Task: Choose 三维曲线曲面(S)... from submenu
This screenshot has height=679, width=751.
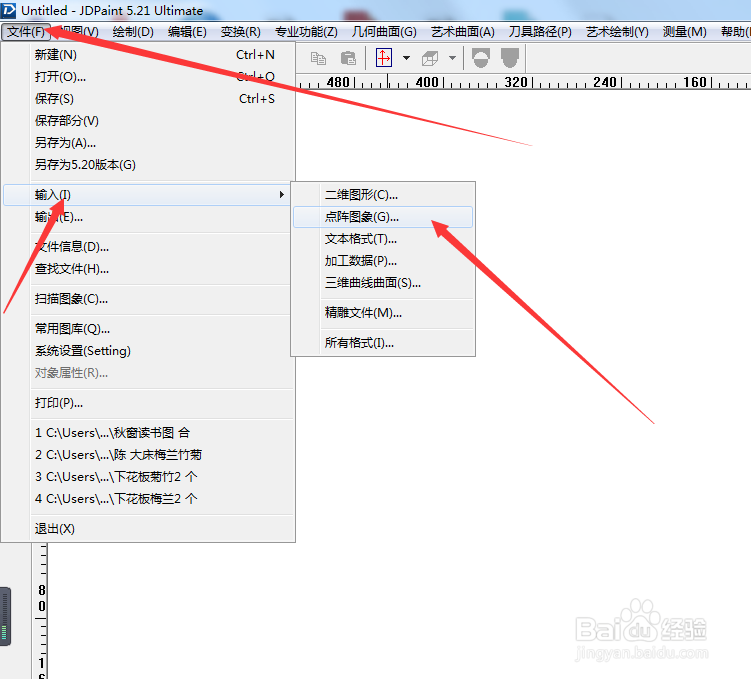Action: point(383,283)
